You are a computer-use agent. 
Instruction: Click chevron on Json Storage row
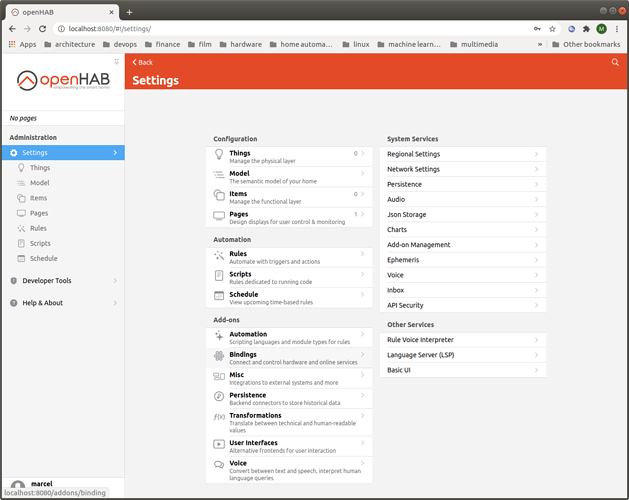coord(536,215)
